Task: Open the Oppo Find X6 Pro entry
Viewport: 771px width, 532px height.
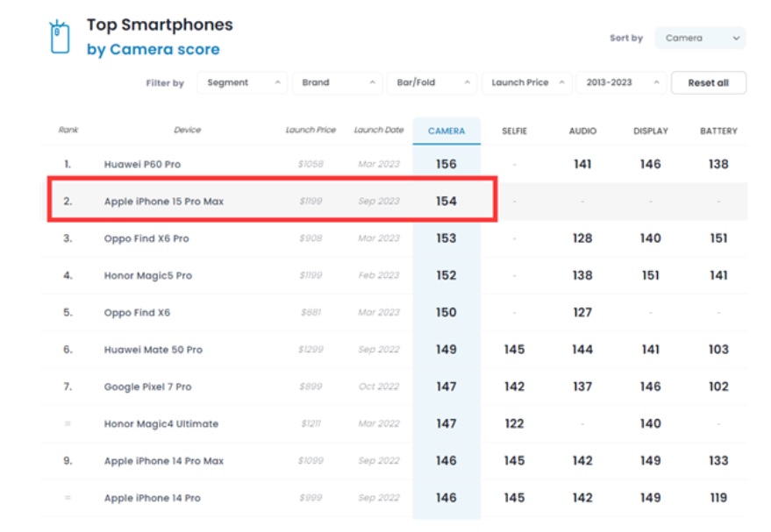Action: [x=146, y=238]
